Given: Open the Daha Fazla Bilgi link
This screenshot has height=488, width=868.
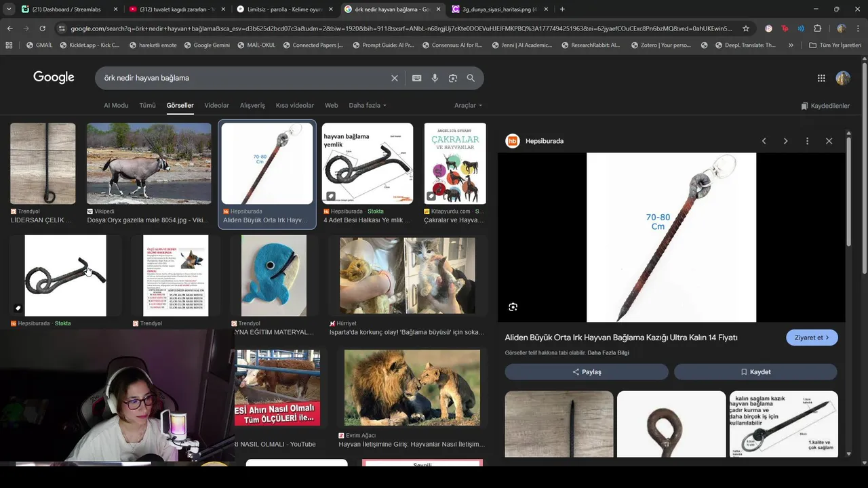Looking at the screenshot, I should tap(608, 353).
